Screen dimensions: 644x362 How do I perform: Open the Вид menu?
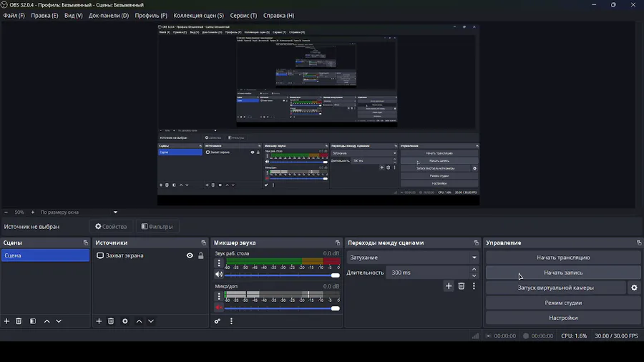(74, 16)
